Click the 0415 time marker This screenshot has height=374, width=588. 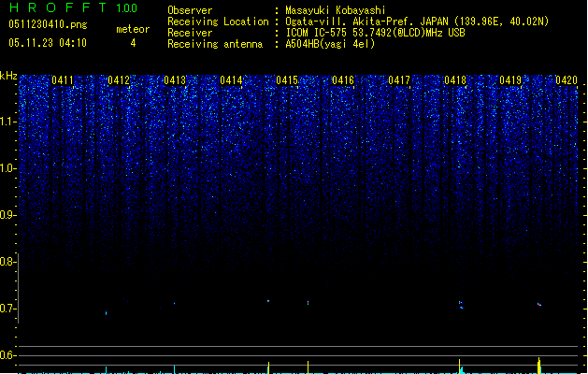(287, 80)
